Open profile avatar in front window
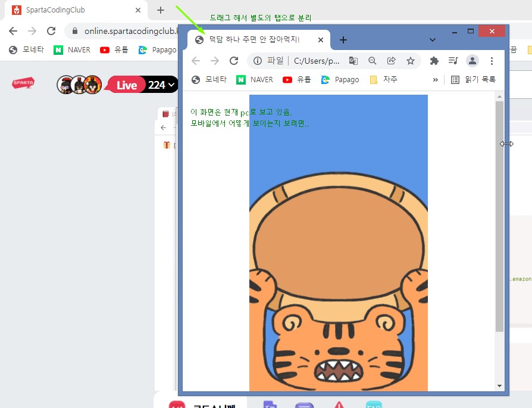 pos(472,61)
